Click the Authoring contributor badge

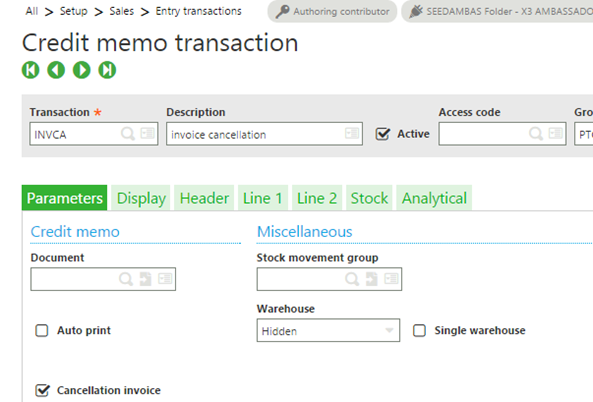[x=332, y=11]
